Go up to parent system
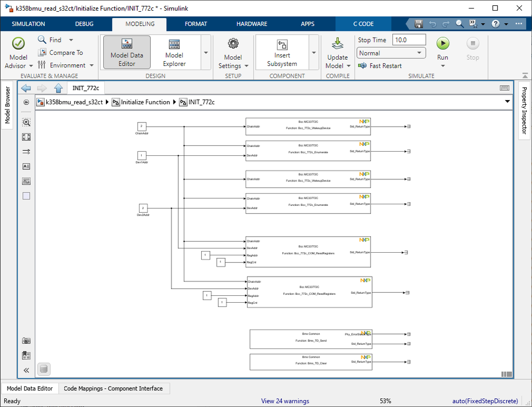 (x=59, y=88)
